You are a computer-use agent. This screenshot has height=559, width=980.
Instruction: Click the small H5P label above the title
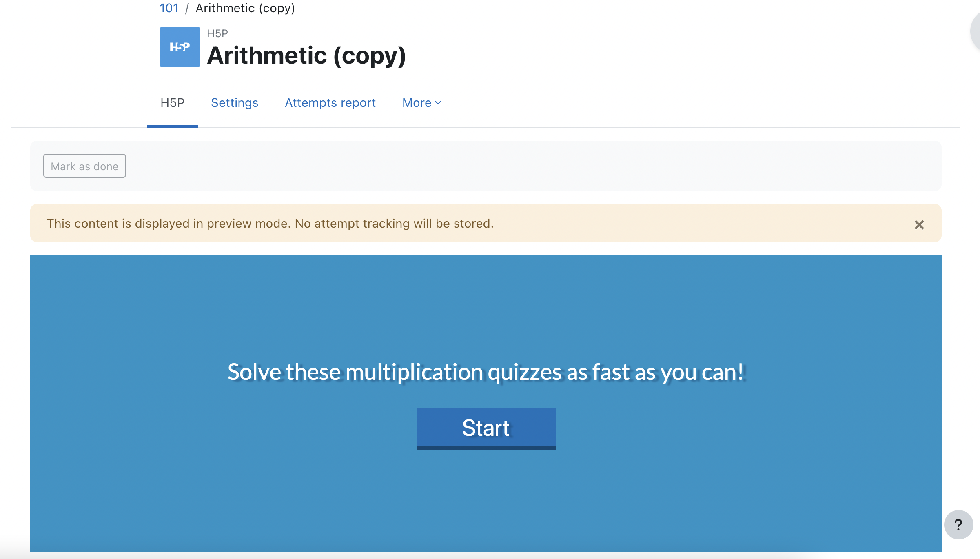(217, 33)
